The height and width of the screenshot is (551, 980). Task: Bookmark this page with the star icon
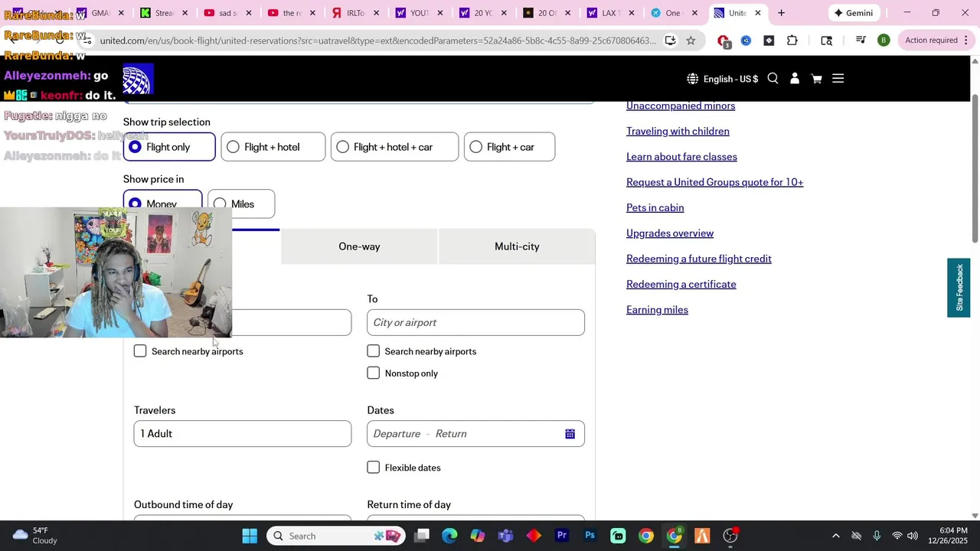tap(691, 41)
